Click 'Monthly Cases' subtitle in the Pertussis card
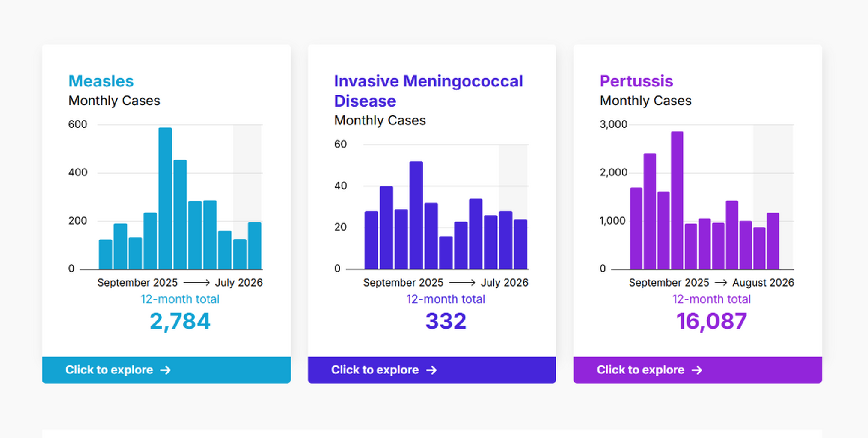The image size is (868, 438). point(645,101)
